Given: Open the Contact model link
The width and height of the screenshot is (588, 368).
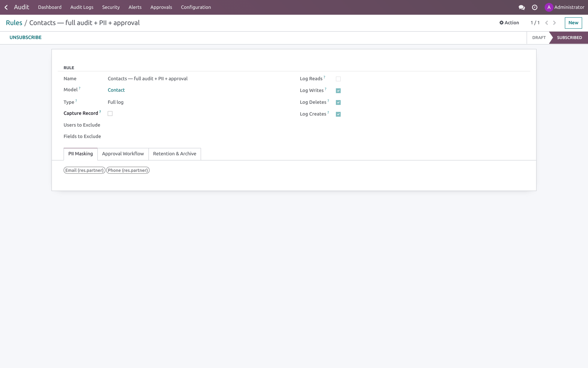Looking at the screenshot, I should (116, 90).
